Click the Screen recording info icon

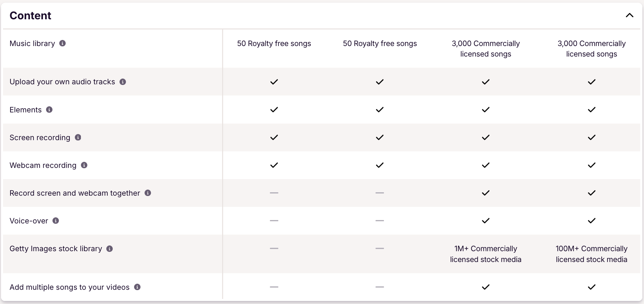[78, 137]
